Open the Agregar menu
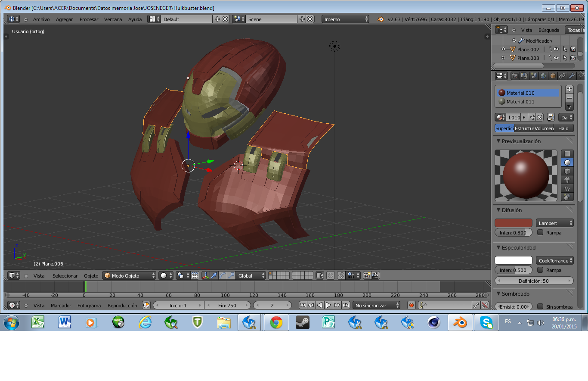This screenshot has width=588, height=381. point(65,19)
